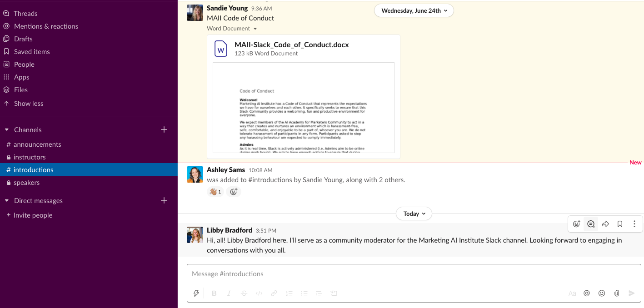644x308 pixels.
Task: Send the message with arrow icon
Action: click(631, 293)
